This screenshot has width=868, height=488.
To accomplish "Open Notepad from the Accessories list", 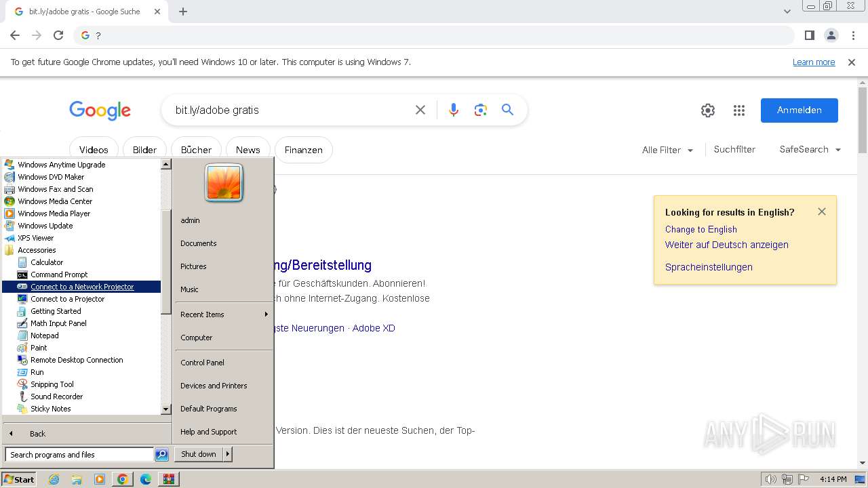I will click(x=44, y=335).
